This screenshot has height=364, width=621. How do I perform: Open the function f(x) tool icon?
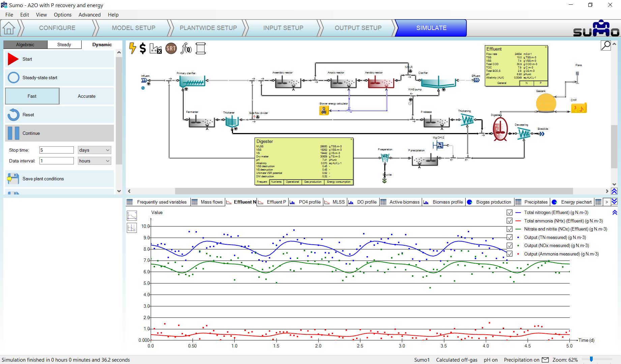186,49
